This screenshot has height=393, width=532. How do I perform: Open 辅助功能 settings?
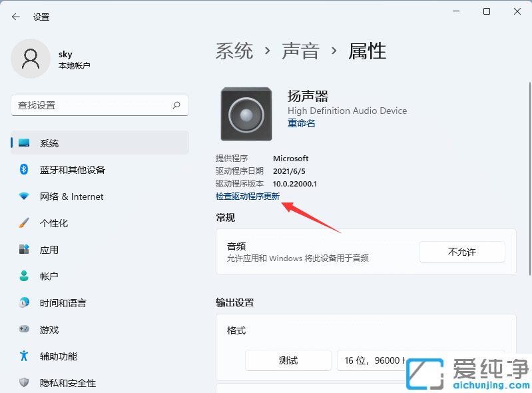point(100,356)
